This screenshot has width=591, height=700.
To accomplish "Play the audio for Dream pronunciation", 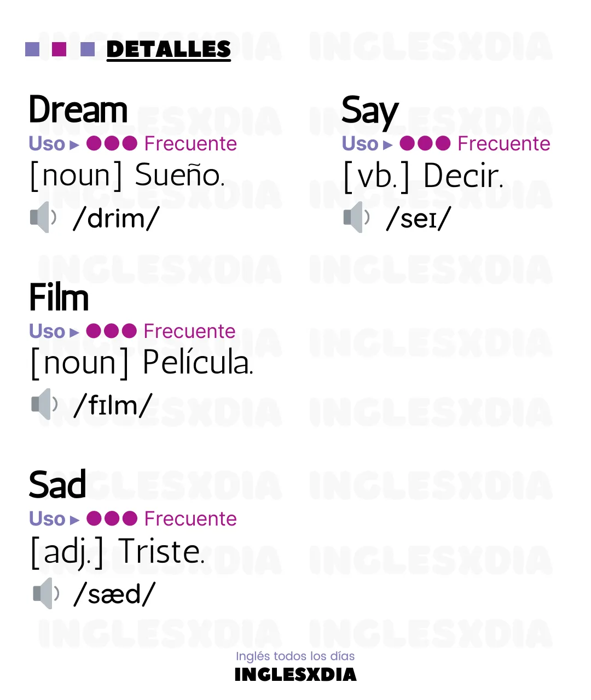I will coord(43,217).
